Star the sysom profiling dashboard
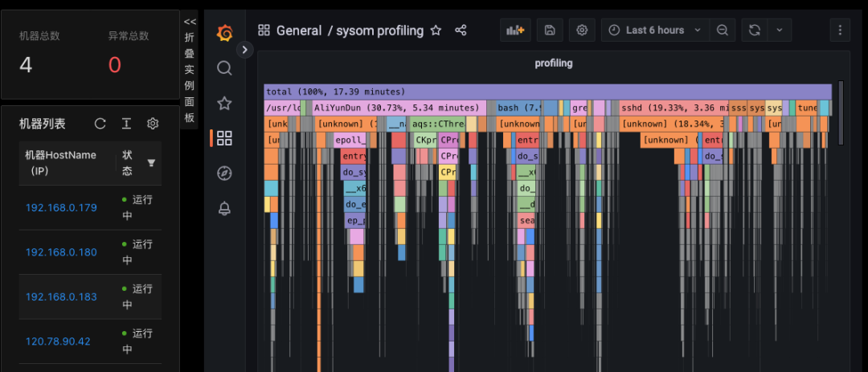 click(436, 31)
